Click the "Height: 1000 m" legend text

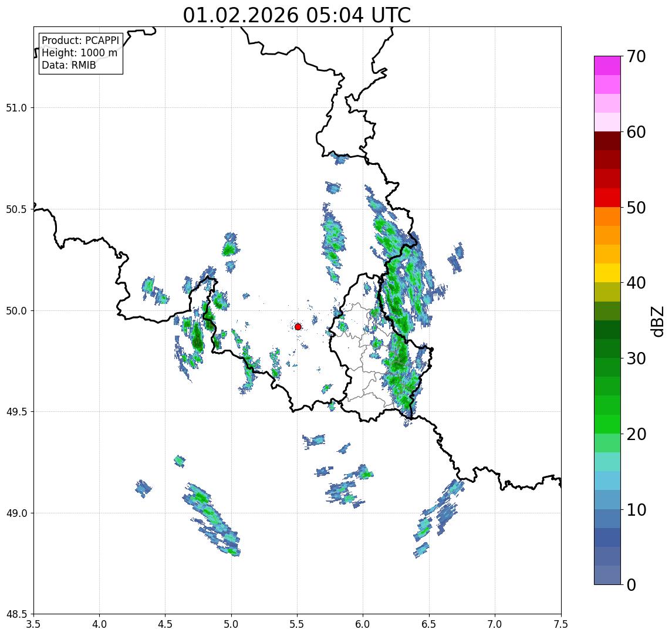point(79,53)
